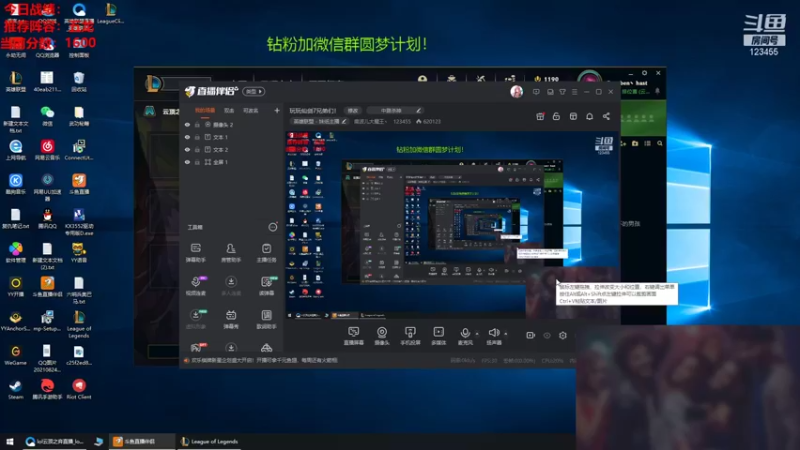Viewport: 800px width, 450px height.
Task: Select the 文本 1 source row
Action: coord(232,137)
